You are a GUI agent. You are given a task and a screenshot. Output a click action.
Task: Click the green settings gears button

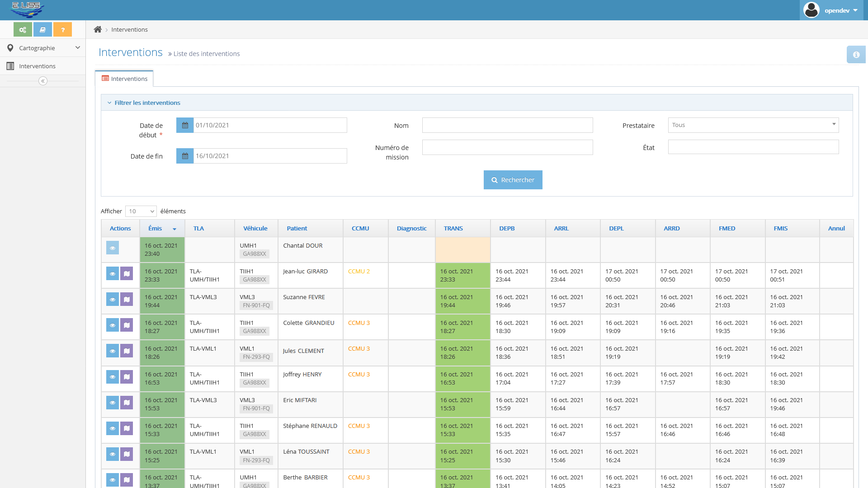pyautogui.click(x=23, y=30)
